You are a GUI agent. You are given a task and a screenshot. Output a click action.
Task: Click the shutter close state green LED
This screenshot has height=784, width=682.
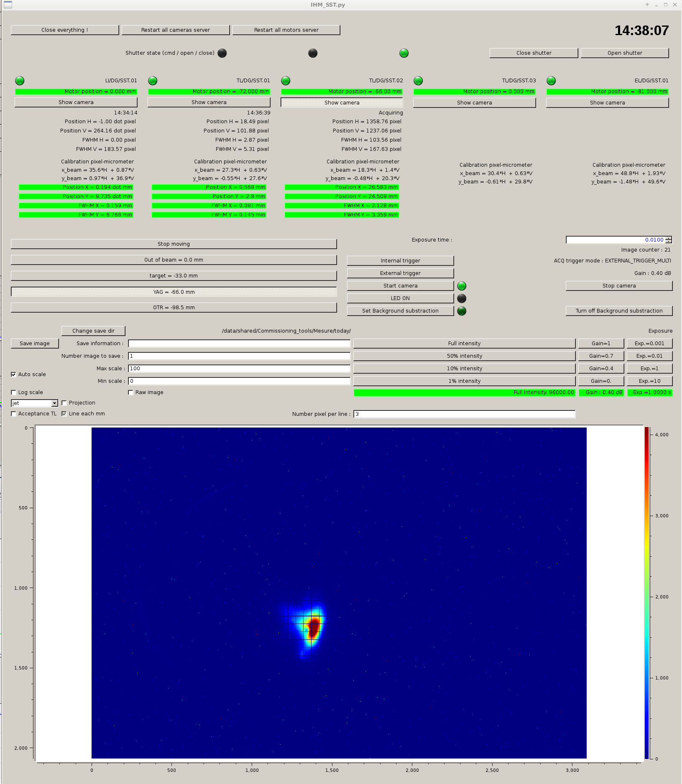(x=404, y=53)
